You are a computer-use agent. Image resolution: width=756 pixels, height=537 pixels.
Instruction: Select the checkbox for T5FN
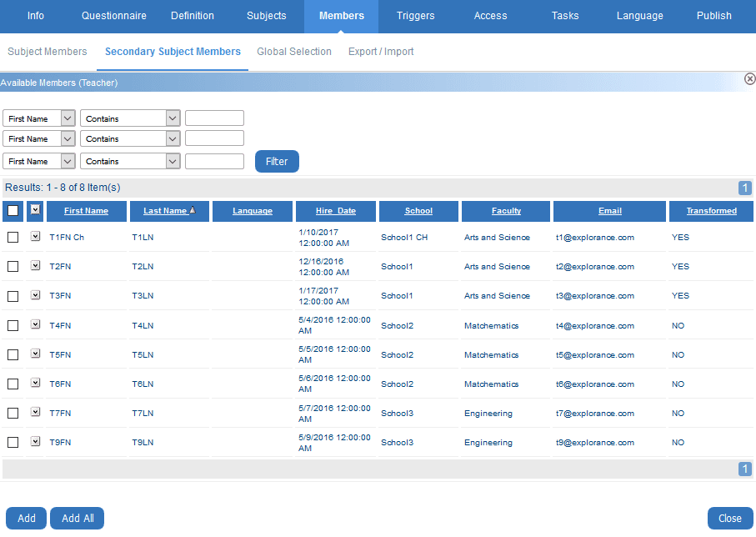coord(13,354)
